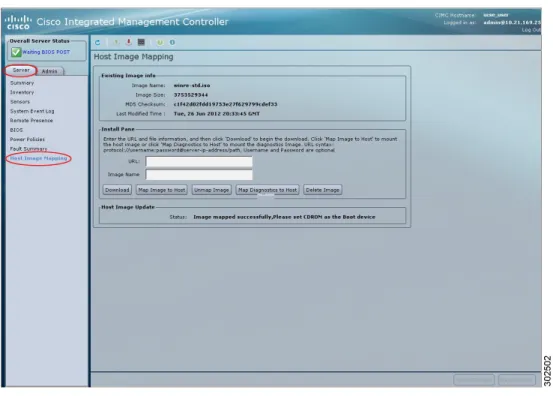Viewport: 553px width, 396px height.
Task: Click the URL input field
Action: coord(199,162)
